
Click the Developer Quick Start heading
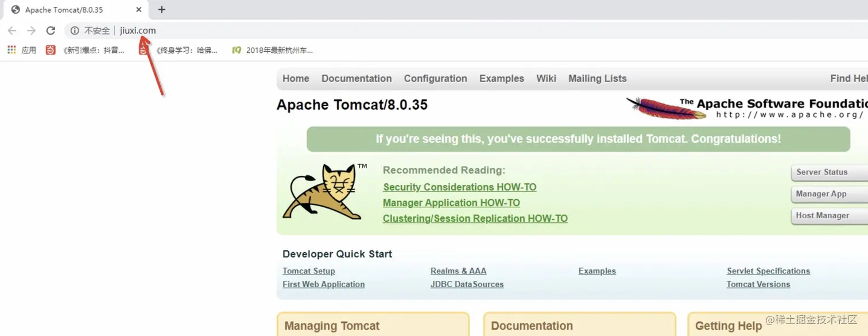(x=337, y=254)
